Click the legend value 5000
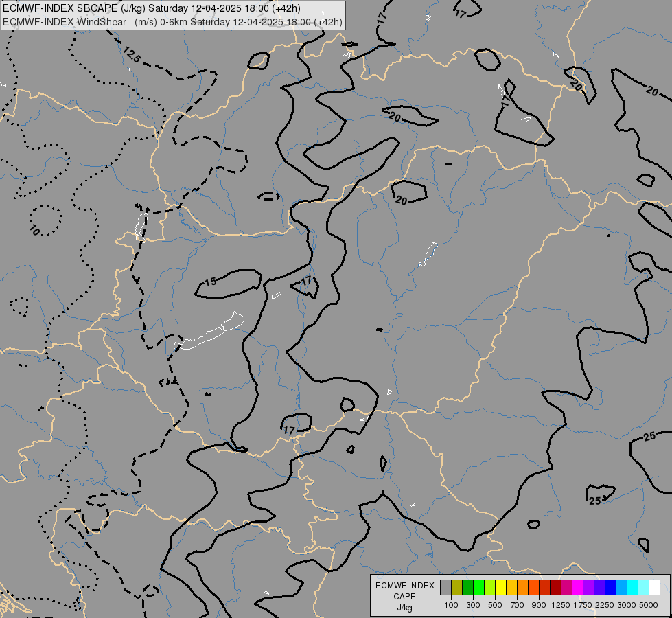Image resolution: width=672 pixels, height=618 pixels. (x=649, y=605)
